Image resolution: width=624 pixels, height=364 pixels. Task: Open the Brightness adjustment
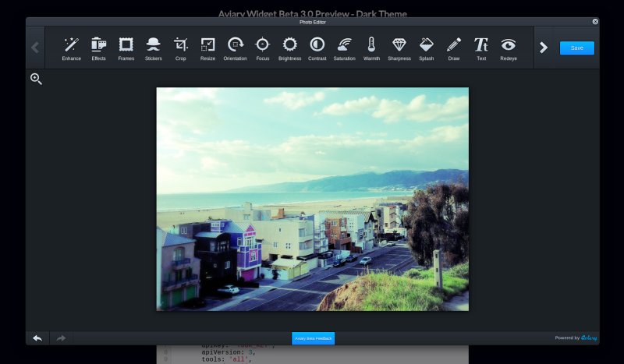click(289, 48)
